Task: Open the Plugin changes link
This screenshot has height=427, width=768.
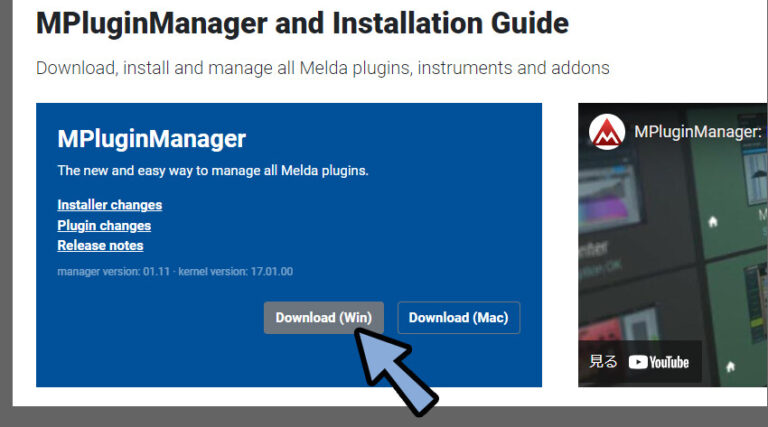Action: click(x=104, y=226)
